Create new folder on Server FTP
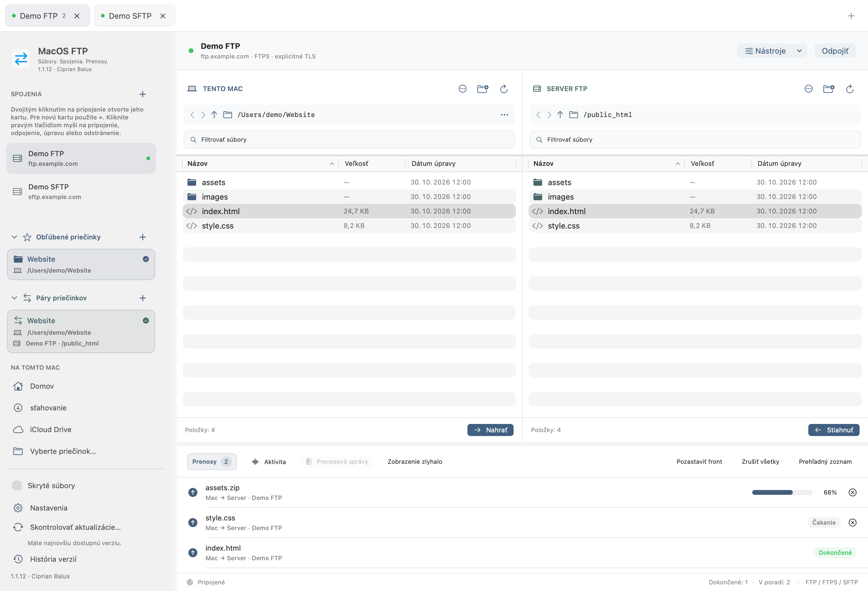This screenshot has height=591, width=868. tap(829, 89)
